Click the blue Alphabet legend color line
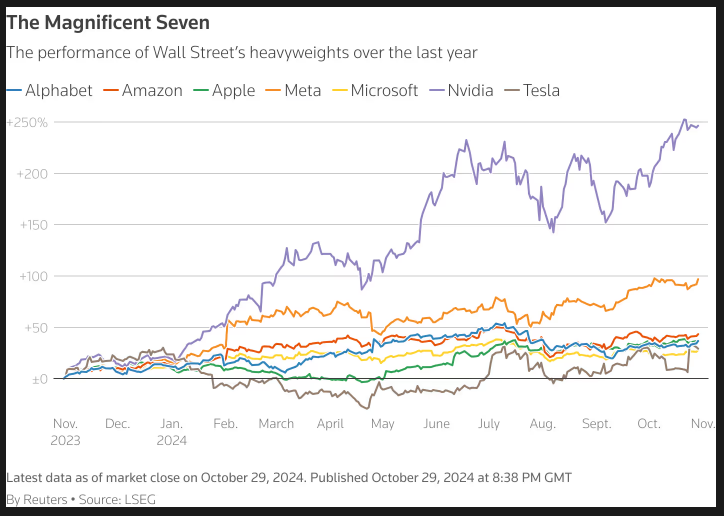 pos(14,91)
